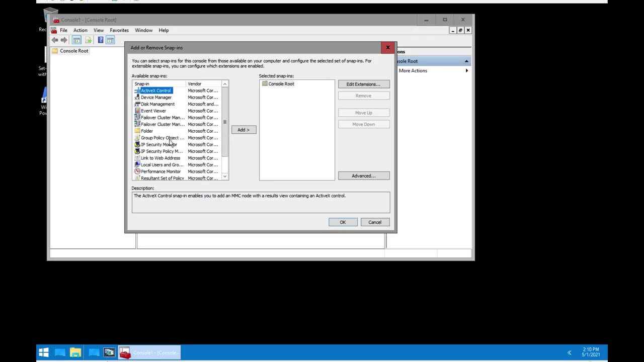The width and height of the screenshot is (644, 362).
Task: Click the Add > button
Action: [x=244, y=130]
